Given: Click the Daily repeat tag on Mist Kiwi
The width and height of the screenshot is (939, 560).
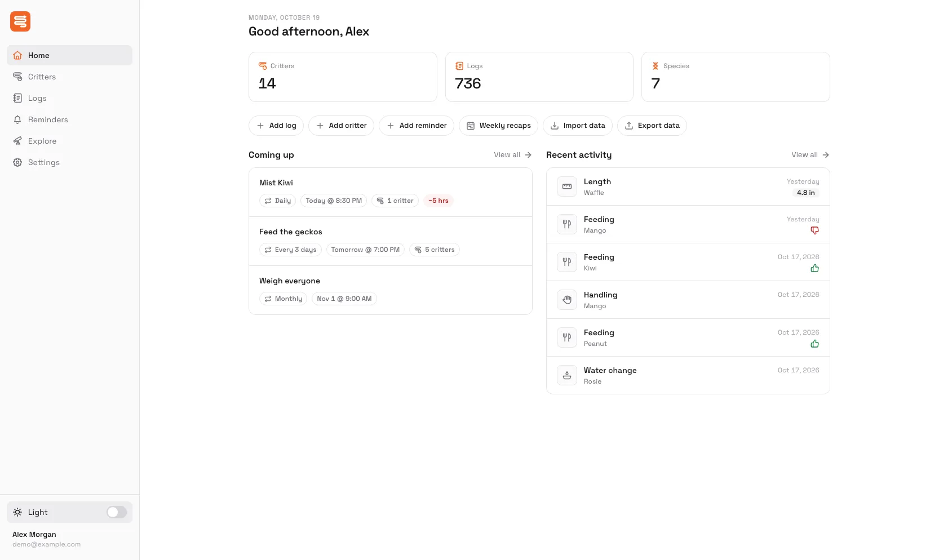Looking at the screenshot, I should [277, 201].
